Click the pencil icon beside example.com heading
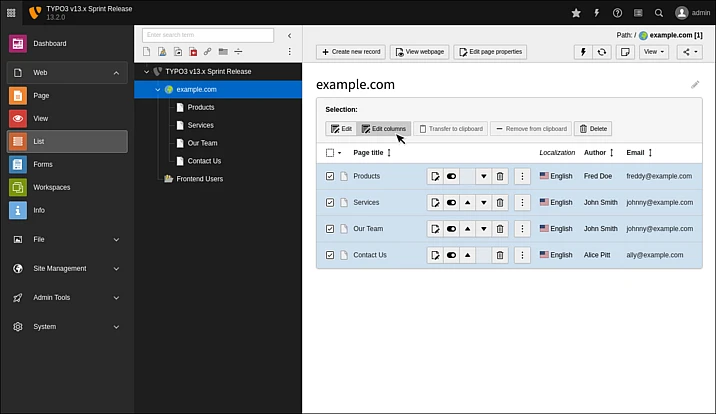 coord(695,85)
